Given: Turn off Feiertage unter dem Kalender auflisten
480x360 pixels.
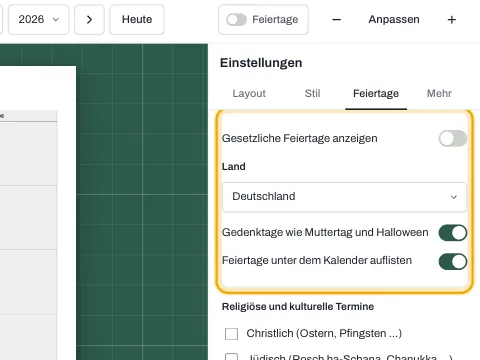Looking at the screenshot, I should pos(453,262).
